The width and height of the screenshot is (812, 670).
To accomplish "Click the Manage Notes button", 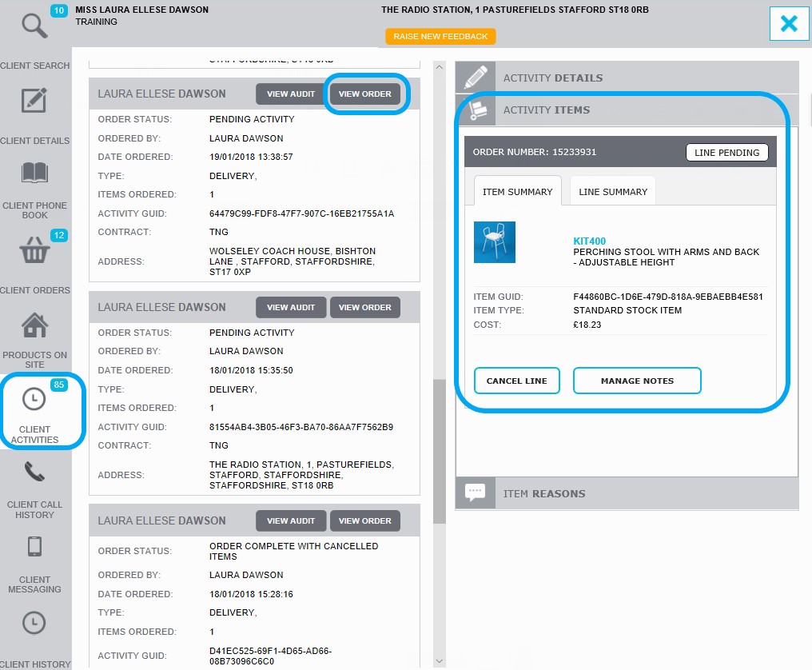I will click(638, 381).
